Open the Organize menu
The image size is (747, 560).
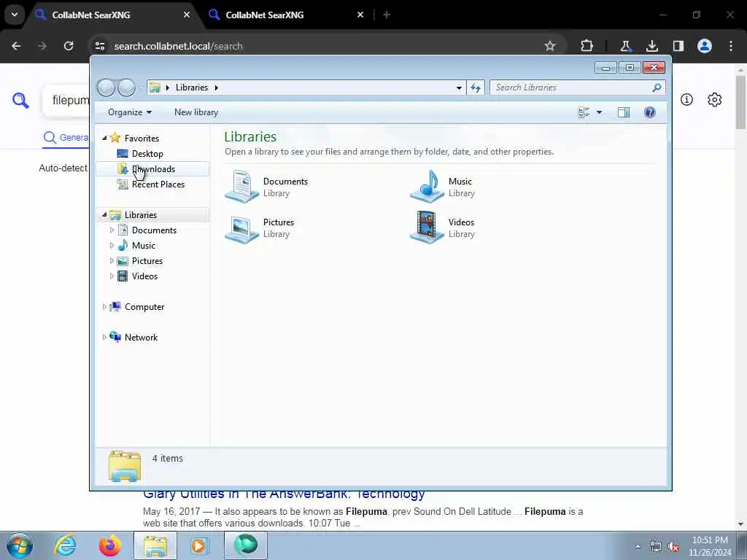point(130,112)
